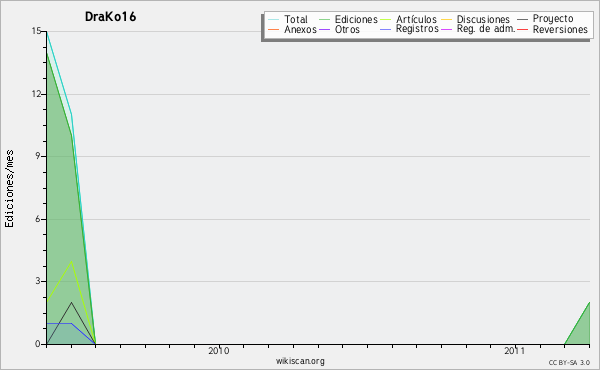Click the CC BY-SA 3.0 license text
Image resolution: width=600 pixels, height=370 pixels.
click(x=569, y=363)
